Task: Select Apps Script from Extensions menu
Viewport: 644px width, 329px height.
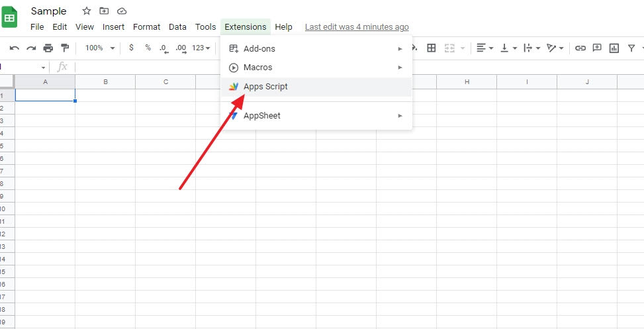Action: 265,87
